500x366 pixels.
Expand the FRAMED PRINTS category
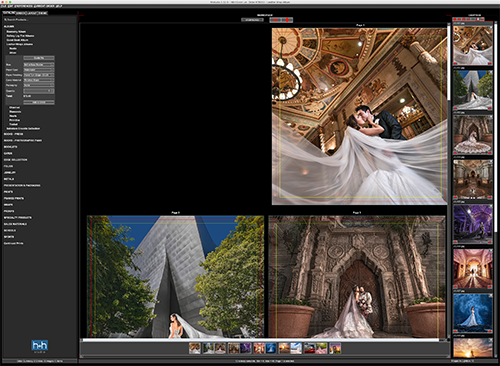click(x=14, y=198)
